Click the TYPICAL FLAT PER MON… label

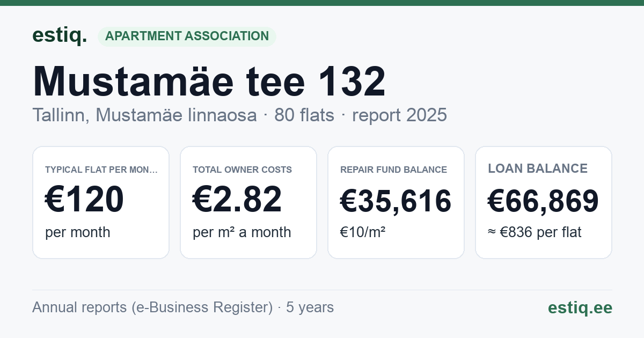point(101,170)
